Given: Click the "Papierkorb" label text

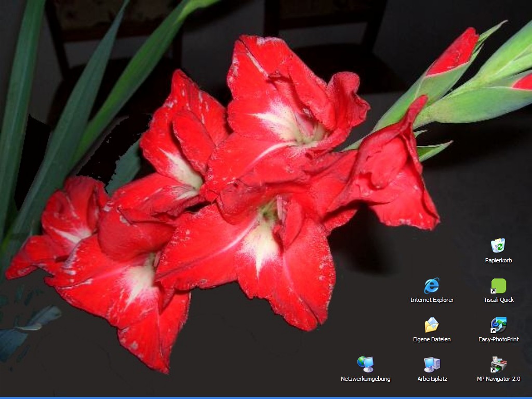Looking at the screenshot, I should click(498, 260).
